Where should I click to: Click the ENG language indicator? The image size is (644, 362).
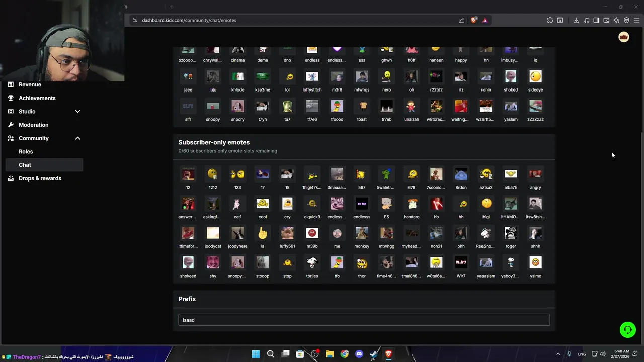582,354
